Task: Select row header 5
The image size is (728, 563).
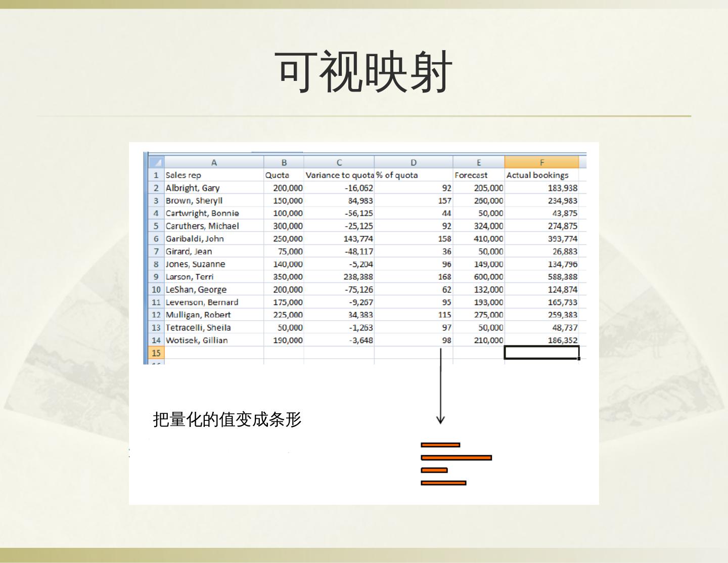Action: [x=156, y=226]
